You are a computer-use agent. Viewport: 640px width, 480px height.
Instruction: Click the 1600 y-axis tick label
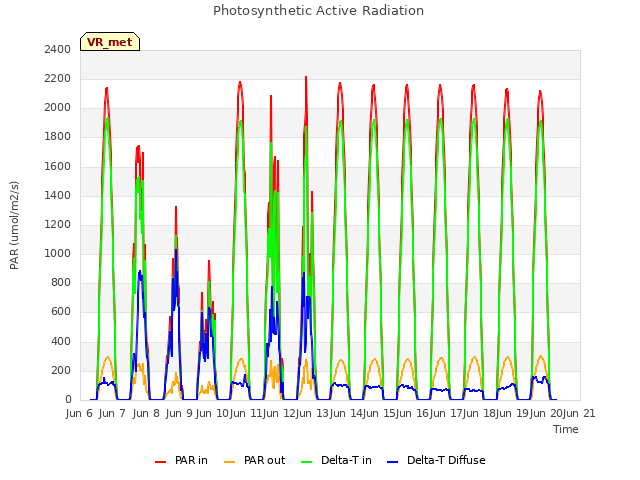[58, 167]
